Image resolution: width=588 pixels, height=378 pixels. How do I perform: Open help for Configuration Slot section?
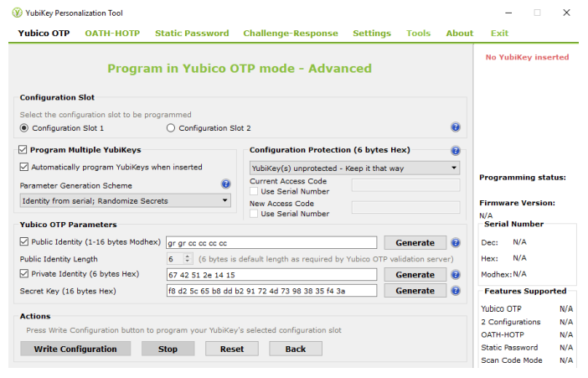click(456, 127)
